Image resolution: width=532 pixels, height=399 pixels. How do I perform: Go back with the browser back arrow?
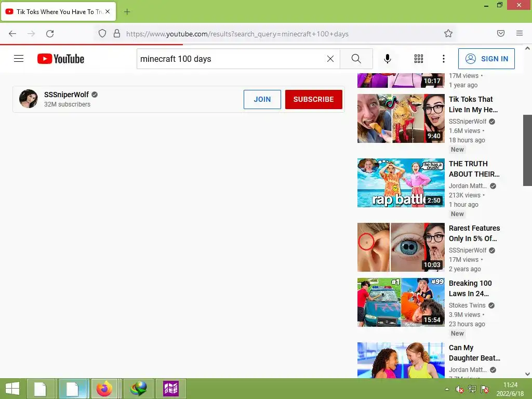[12, 34]
